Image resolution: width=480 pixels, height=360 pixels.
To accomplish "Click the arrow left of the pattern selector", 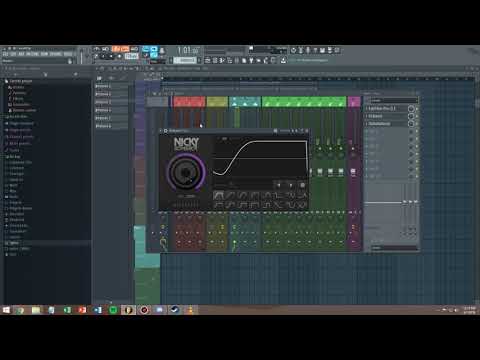I will pos(171,60).
